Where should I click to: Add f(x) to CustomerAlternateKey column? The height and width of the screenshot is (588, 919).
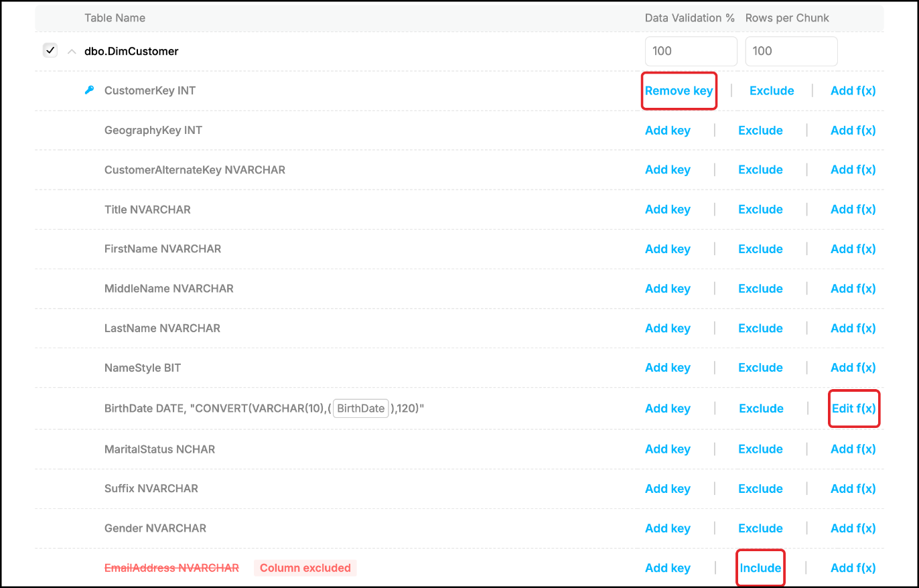(853, 170)
